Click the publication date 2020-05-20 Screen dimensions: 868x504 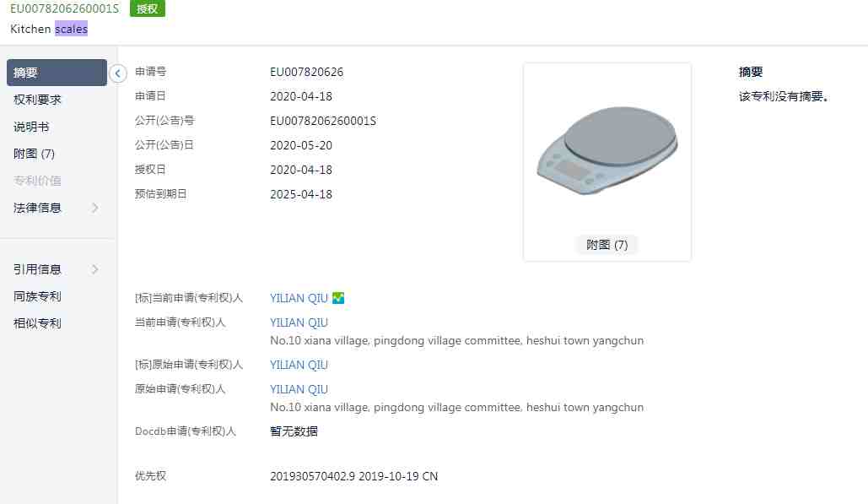coord(301,145)
